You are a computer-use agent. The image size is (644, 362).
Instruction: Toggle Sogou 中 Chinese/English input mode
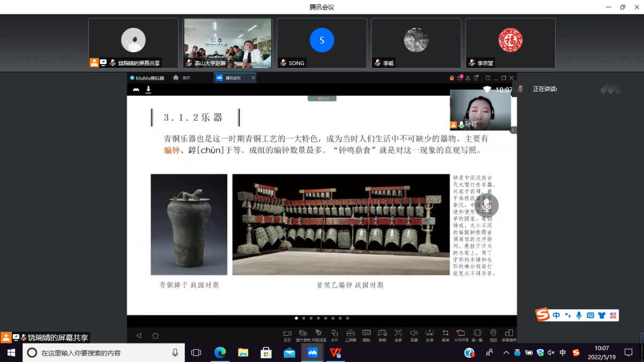[x=556, y=316]
